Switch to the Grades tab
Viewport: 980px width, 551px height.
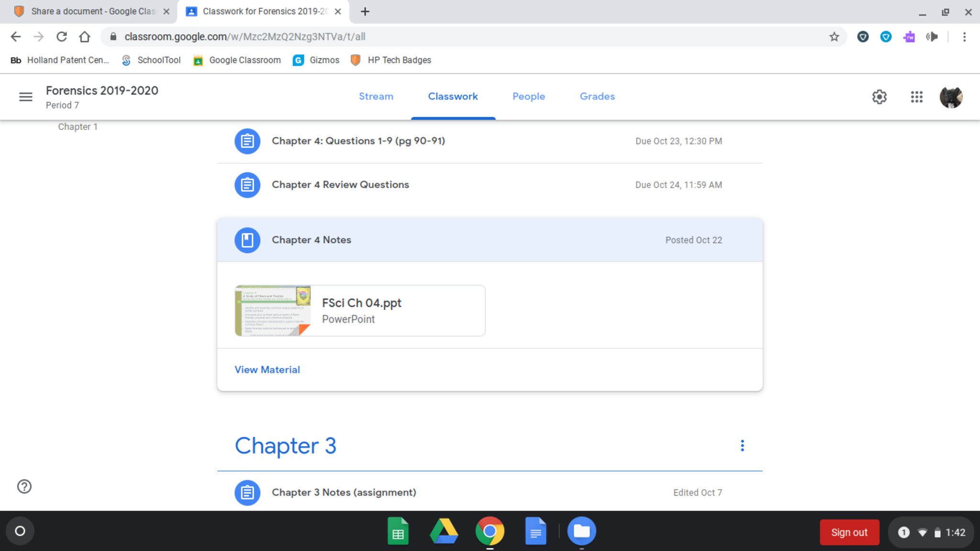tap(597, 96)
